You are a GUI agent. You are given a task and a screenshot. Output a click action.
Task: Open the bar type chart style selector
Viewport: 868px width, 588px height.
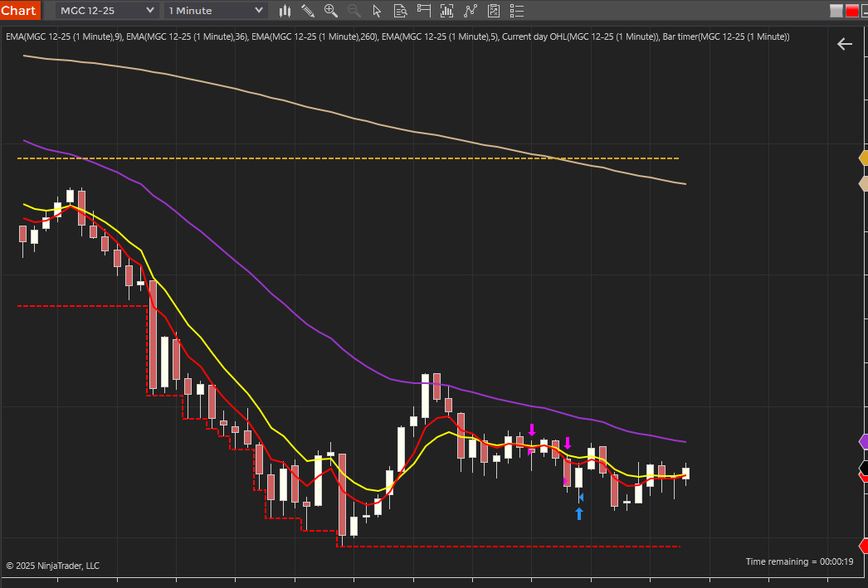[285, 11]
